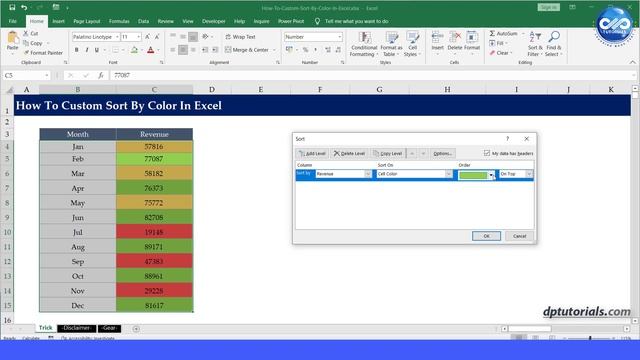Open the Sort by Revenue column dropdown
This screenshot has width=640, height=360.
pos(367,174)
